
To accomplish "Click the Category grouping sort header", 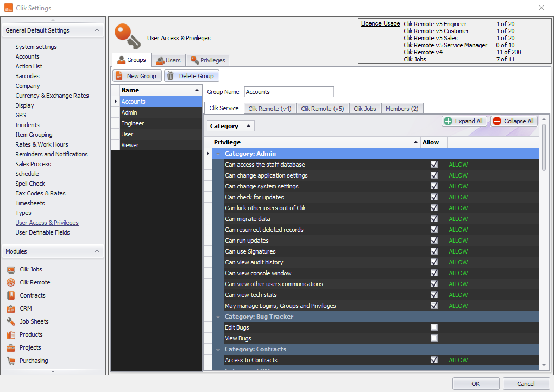I will pyautogui.click(x=230, y=126).
